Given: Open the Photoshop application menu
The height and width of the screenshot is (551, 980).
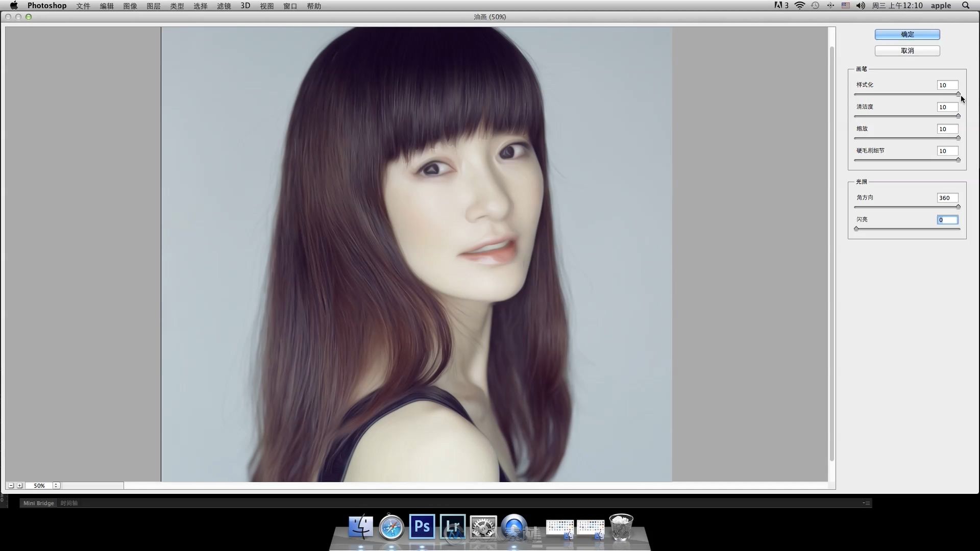Looking at the screenshot, I should tap(47, 6).
